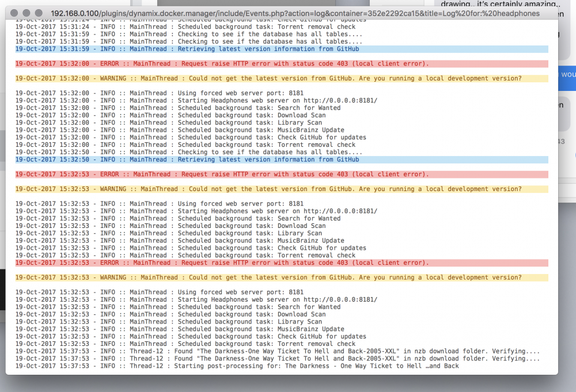
Task: Select the yellow 15:32:00 GitHub warning line
Action: click(x=282, y=78)
